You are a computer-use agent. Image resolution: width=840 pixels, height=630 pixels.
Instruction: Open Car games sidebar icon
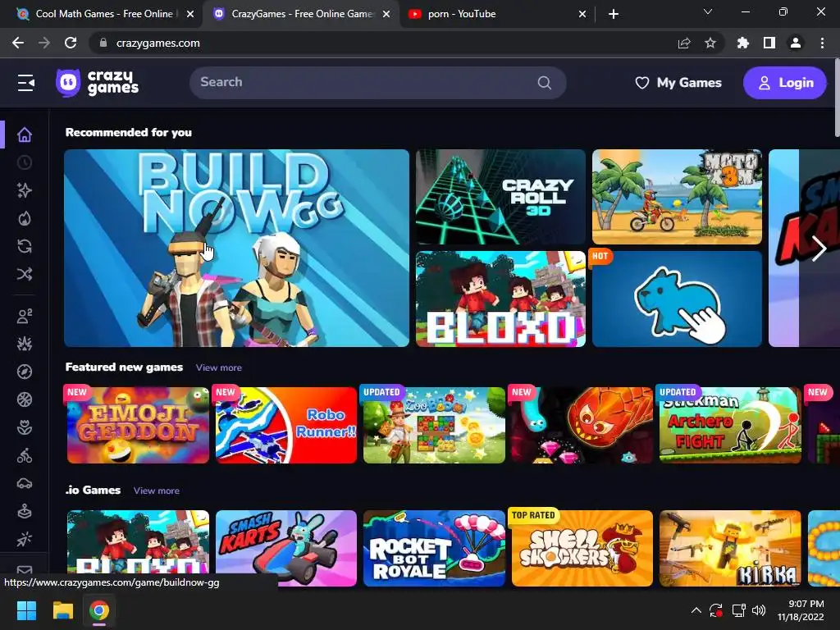click(25, 484)
